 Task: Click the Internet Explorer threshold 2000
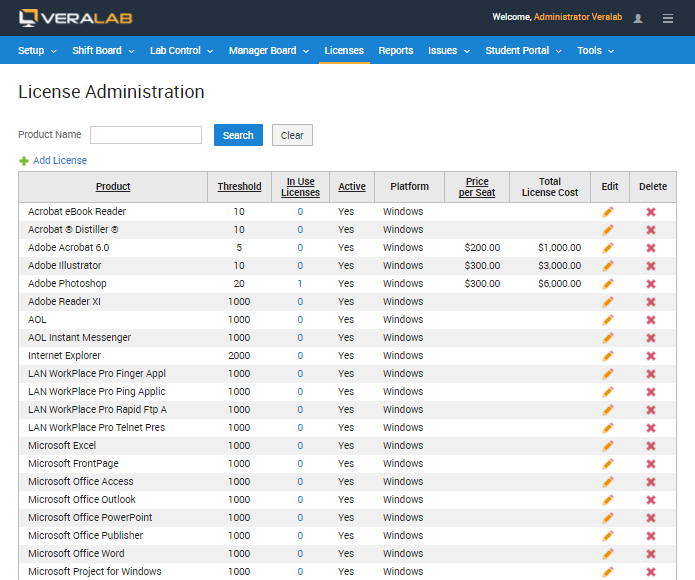239,356
